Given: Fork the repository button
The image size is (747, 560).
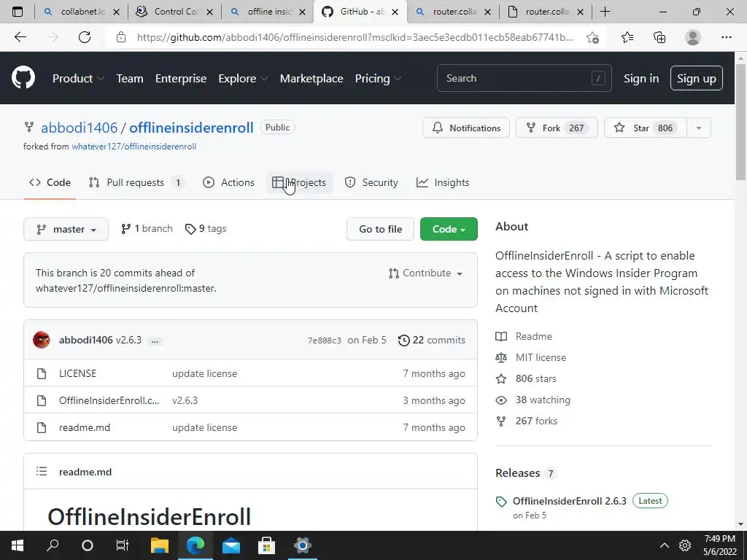Looking at the screenshot, I should (x=557, y=128).
